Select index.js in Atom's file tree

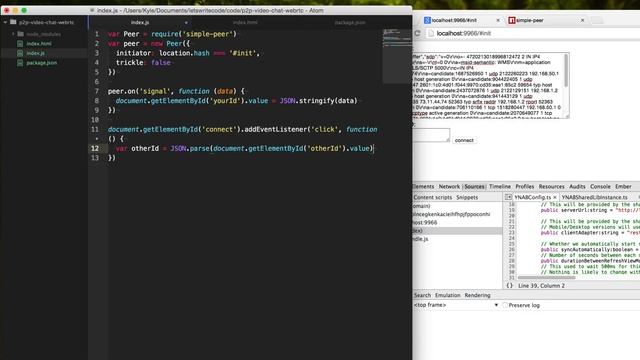point(36,53)
